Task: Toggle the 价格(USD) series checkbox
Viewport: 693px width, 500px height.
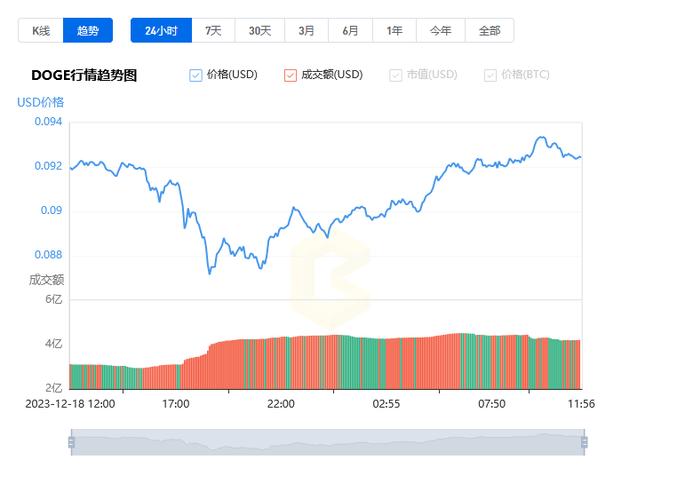Action: [196, 75]
